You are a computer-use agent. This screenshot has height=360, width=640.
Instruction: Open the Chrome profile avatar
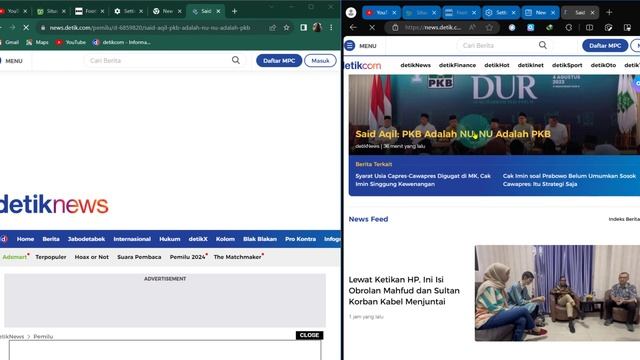pyautogui.click(x=317, y=27)
